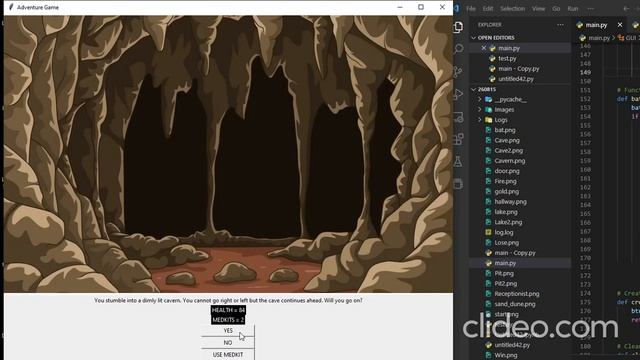
Task: Click the HEALTH = 84 status label
Action: point(228,310)
